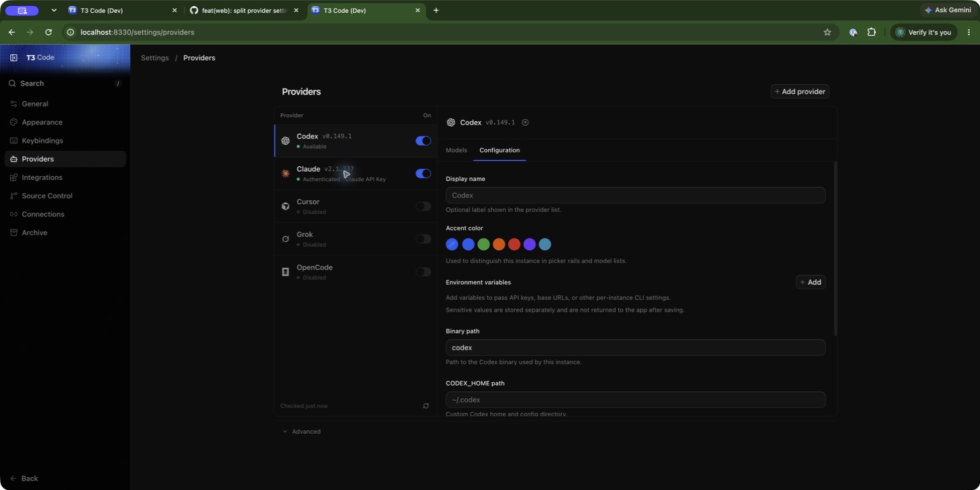Click the Integrations puzzle icon
The height and width of the screenshot is (490, 980).
click(x=13, y=177)
